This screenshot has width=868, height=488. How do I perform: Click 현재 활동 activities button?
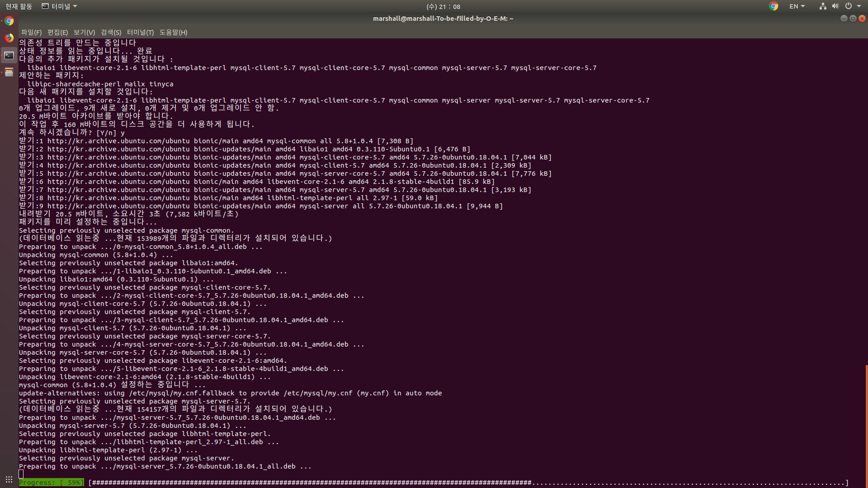point(19,6)
